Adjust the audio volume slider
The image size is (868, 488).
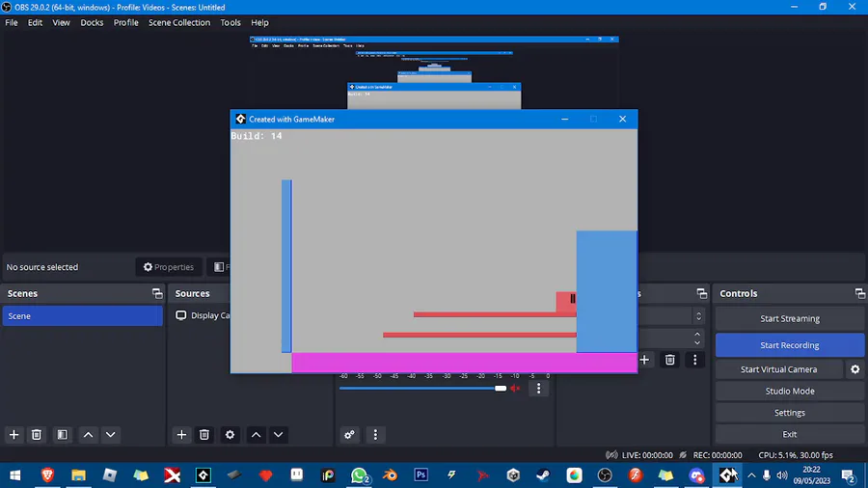pos(501,389)
